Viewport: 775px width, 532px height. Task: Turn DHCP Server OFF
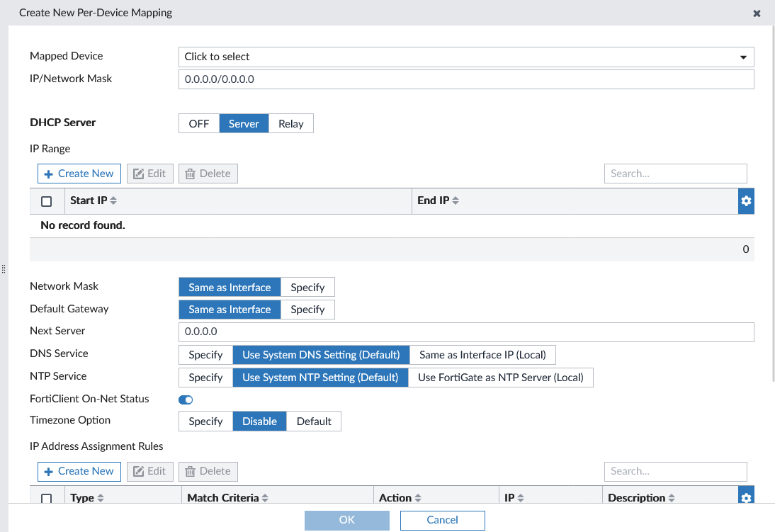198,123
